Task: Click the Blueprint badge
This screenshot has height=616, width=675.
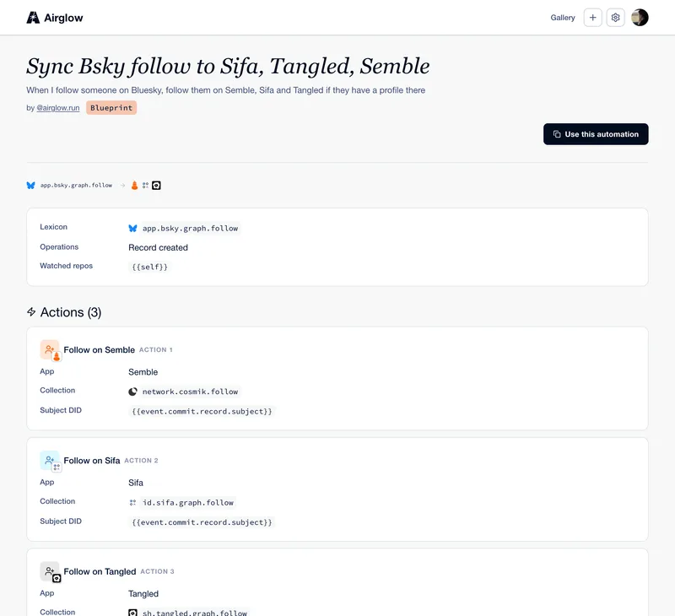Action: pyautogui.click(x=111, y=108)
